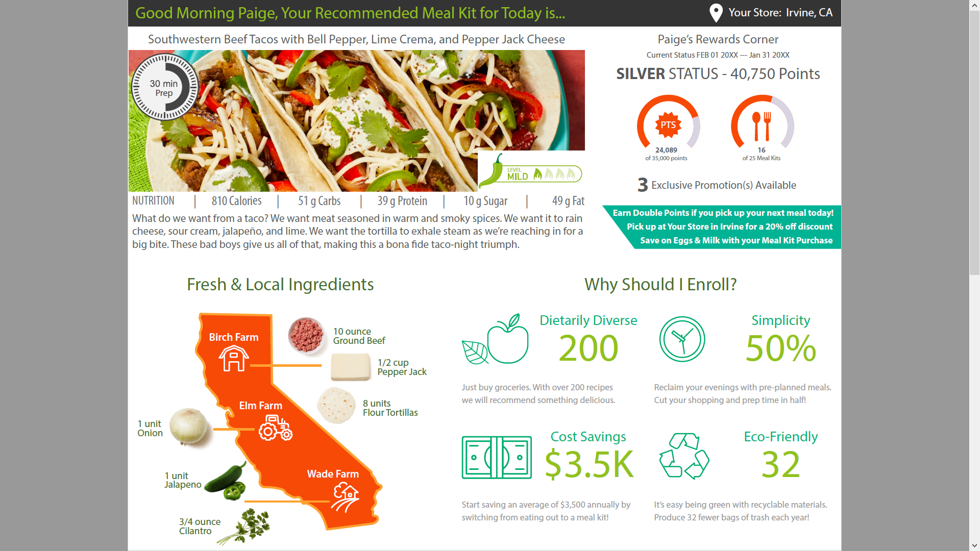980x551 pixels.
Task: Click the Wade Farm field icon
Action: [x=346, y=497]
